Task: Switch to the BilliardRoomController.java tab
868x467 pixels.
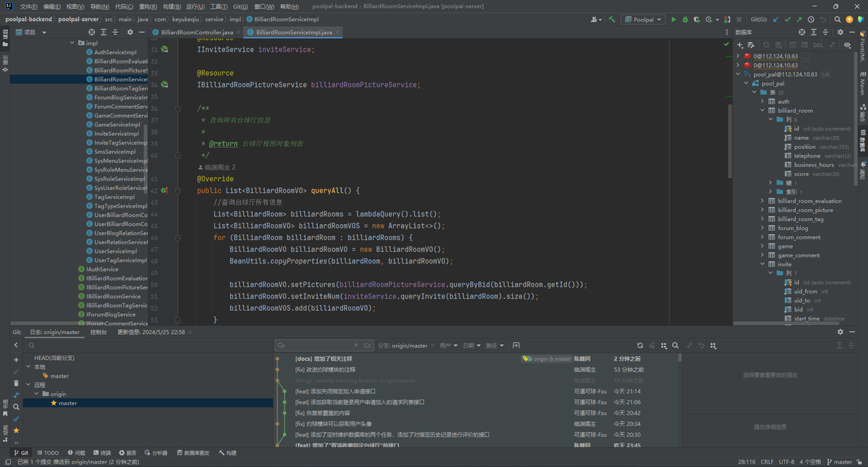Action: pos(196,32)
